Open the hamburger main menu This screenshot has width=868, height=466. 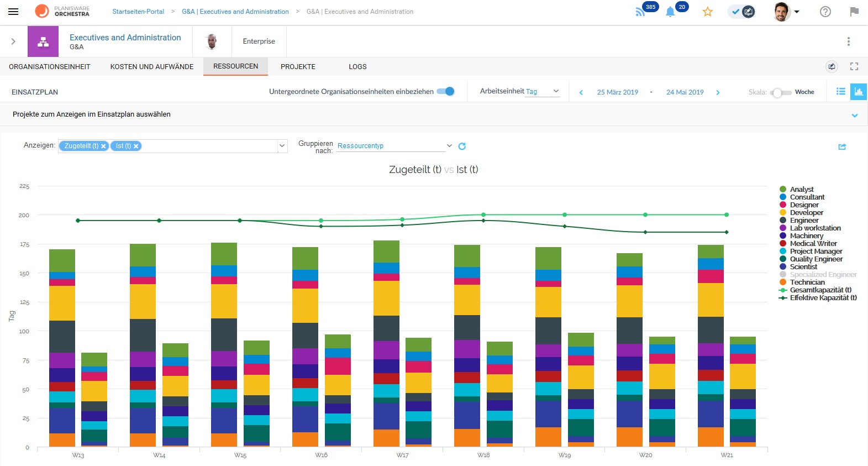(x=13, y=12)
